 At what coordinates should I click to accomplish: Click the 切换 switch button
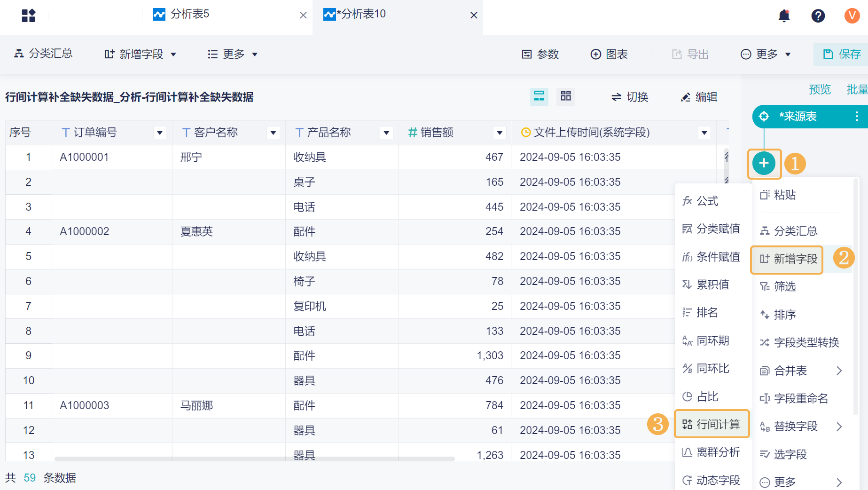click(630, 97)
